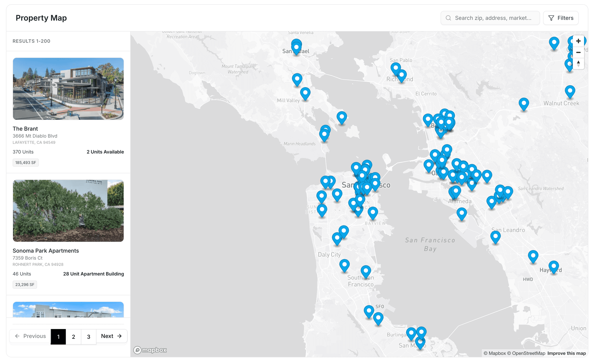Screen dimensions: 593x364
Task: Open Sonoma Park Apartments listing title
Action: coord(46,251)
